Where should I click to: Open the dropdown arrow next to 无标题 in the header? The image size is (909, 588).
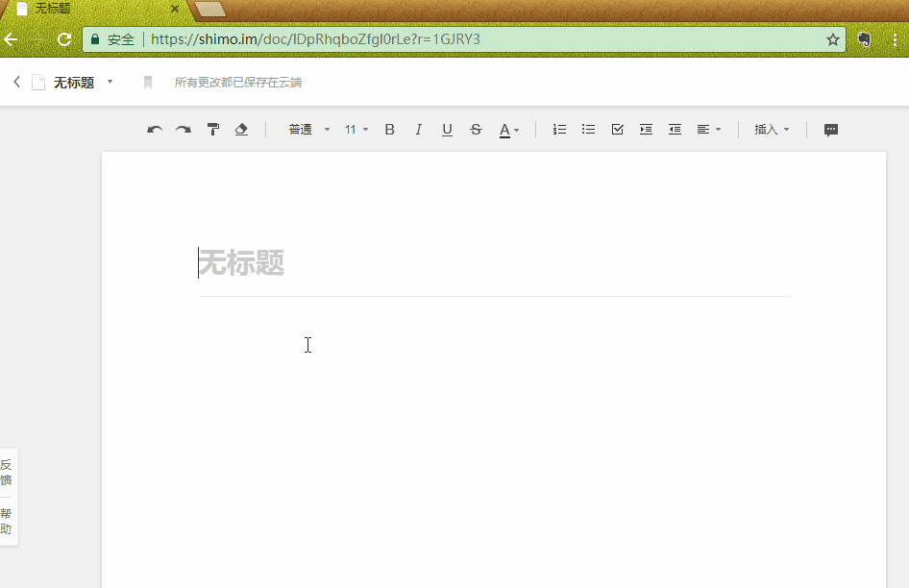[110, 82]
